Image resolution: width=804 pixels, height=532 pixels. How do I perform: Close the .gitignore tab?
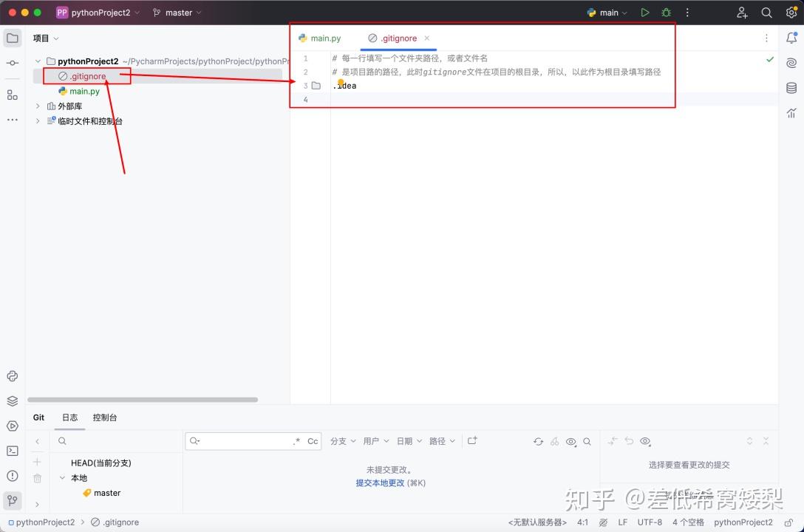pyautogui.click(x=426, y=38)
